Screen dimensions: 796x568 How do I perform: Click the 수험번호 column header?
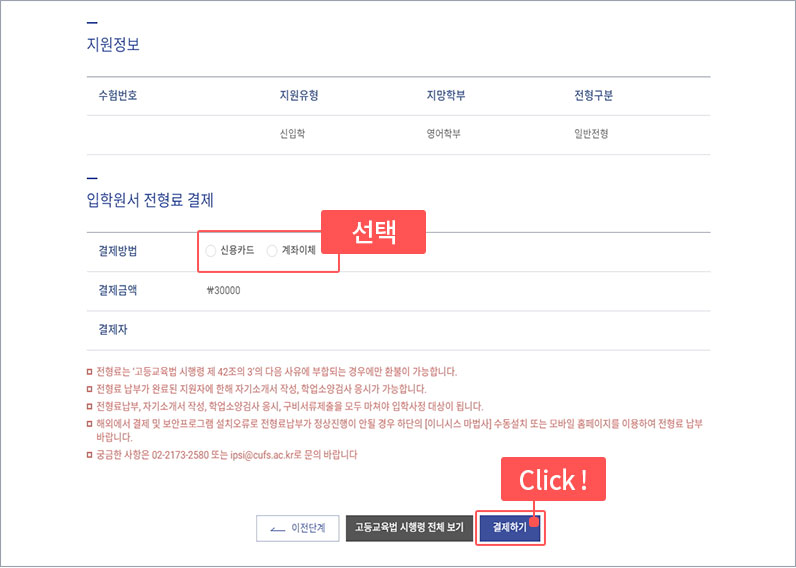[x=117, y=96]
